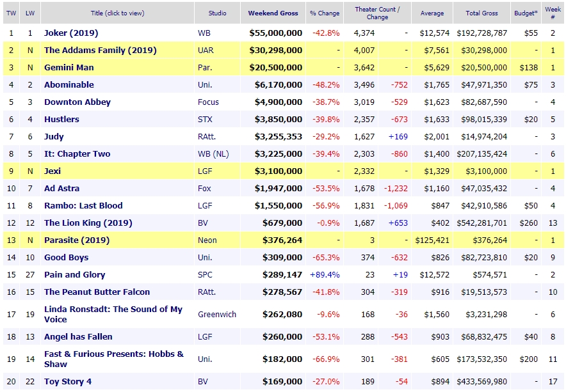Click the UAR studio for Addams Family

coord(206,51)
